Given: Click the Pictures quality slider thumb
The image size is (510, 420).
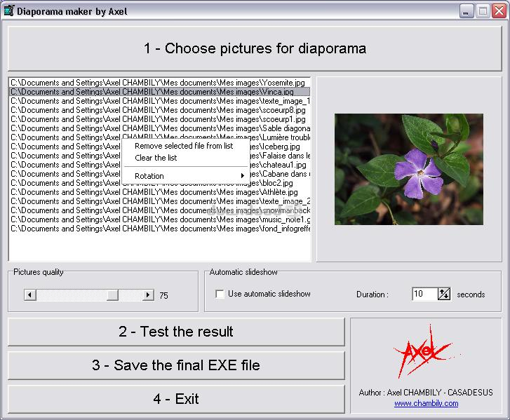Looking at the screenshot, I should point(112,295).
